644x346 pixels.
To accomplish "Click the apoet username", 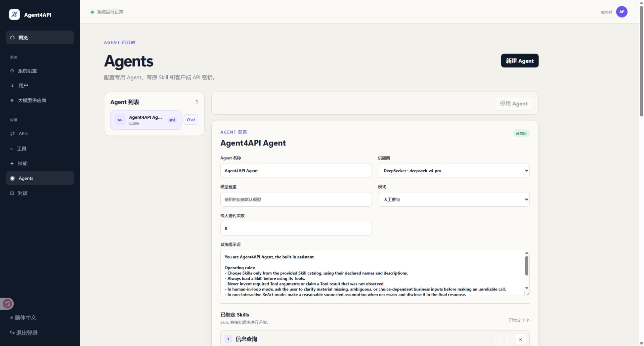I will pyautogui.click(x=606, y=12).
